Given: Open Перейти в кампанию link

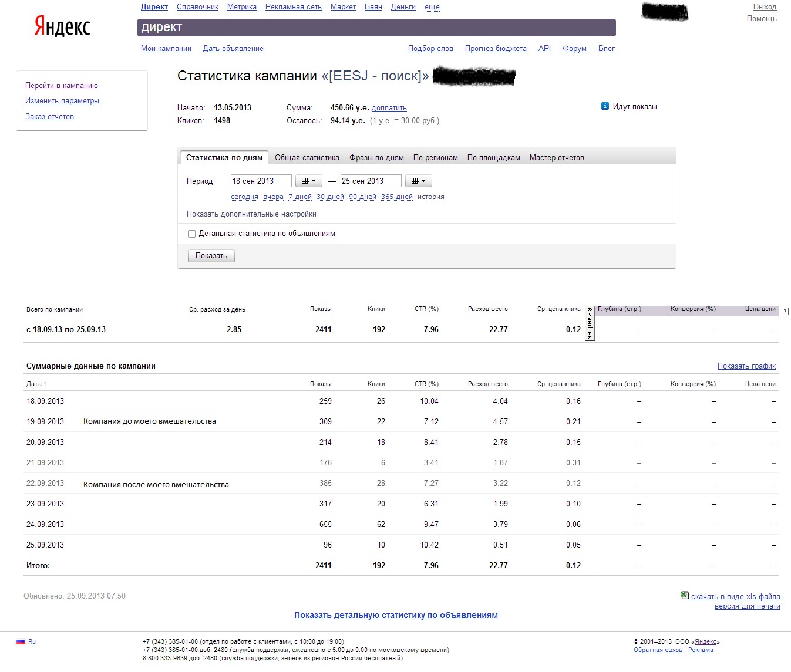Looking at the screenshot, I should click(x=62, y=86).
